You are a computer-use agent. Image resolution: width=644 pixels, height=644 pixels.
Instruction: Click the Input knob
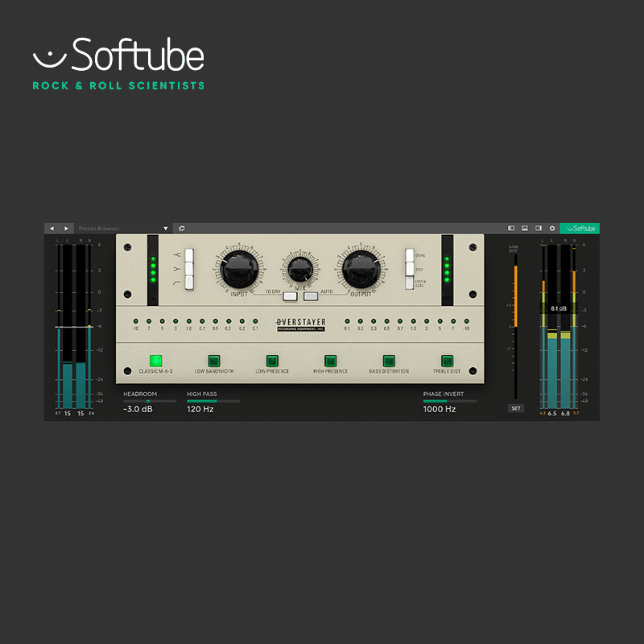click(239, 270)
